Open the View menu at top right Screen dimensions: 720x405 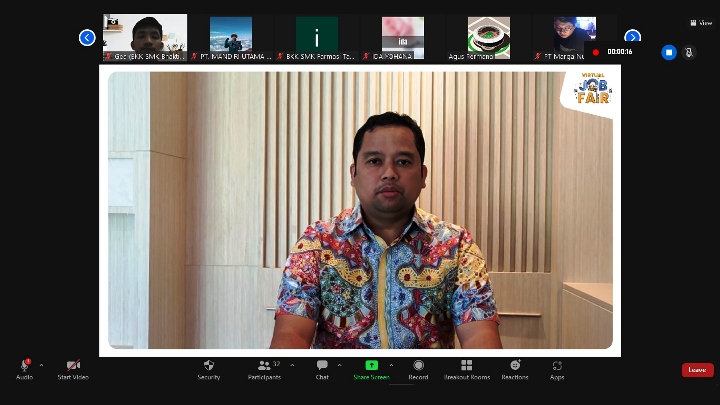(x=700, y=22)
